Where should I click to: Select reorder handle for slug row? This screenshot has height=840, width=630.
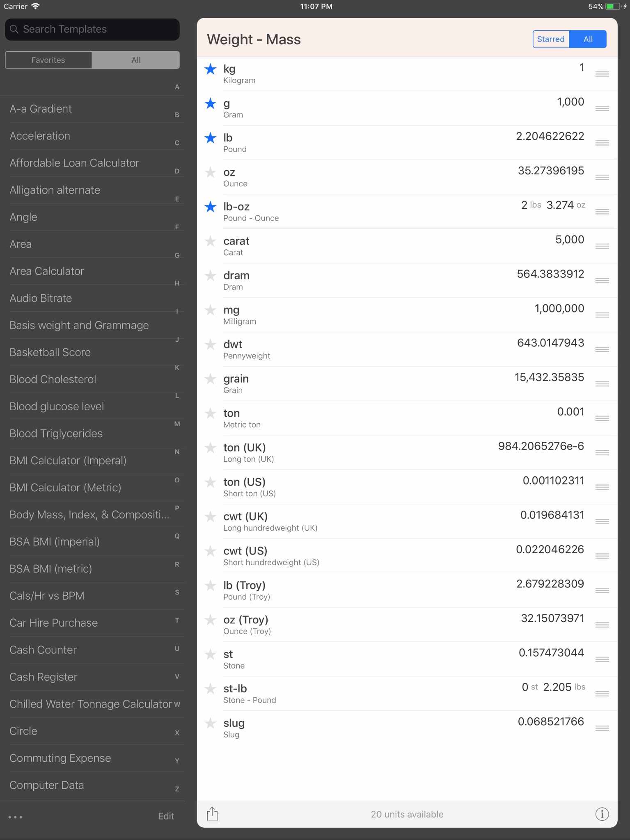602,728
